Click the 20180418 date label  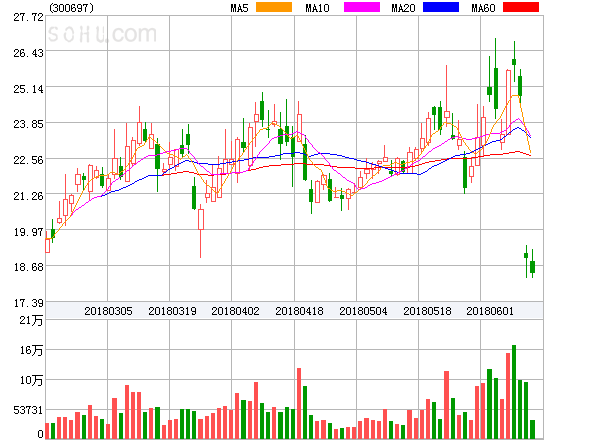(x=299, y=311)
